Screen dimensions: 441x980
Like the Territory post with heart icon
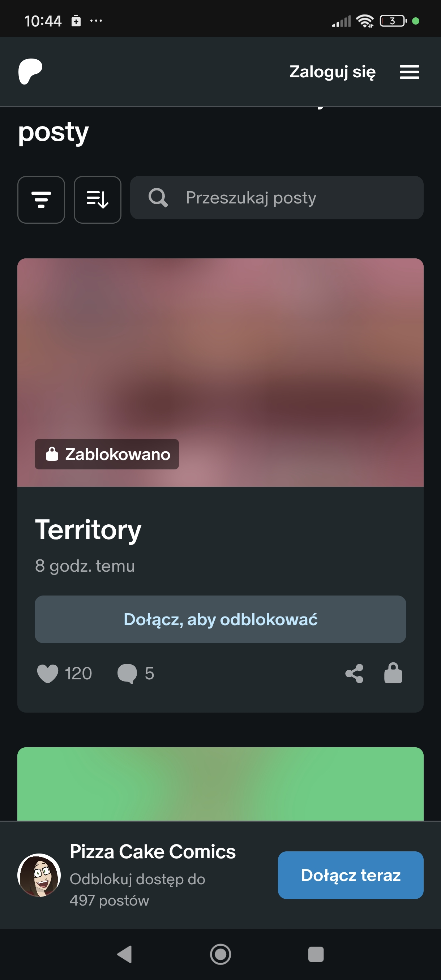(x=48, y=674)
